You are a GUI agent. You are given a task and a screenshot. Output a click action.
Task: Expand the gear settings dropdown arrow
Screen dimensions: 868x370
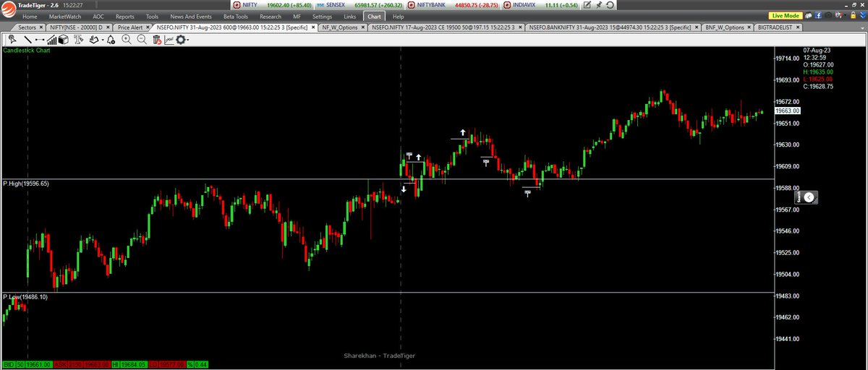tap(188, 40)
